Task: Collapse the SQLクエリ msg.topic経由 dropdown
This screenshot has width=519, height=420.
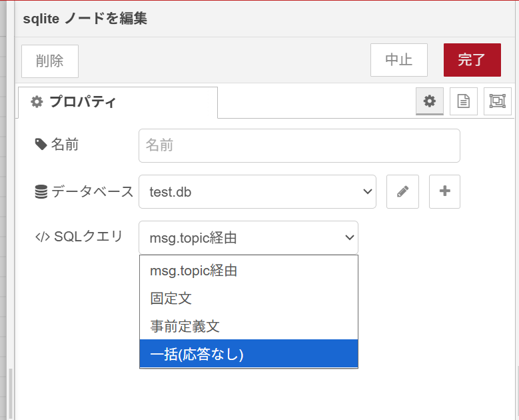Action: (248, 237)
